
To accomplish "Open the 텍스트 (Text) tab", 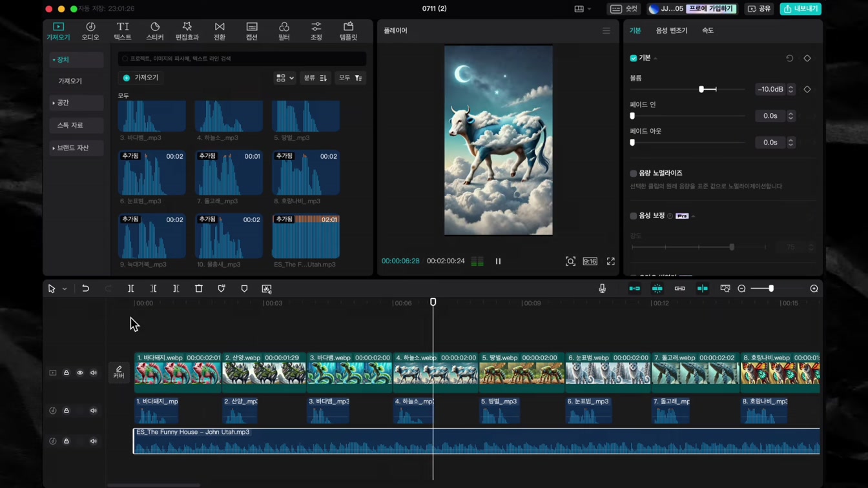I will 123,30.
